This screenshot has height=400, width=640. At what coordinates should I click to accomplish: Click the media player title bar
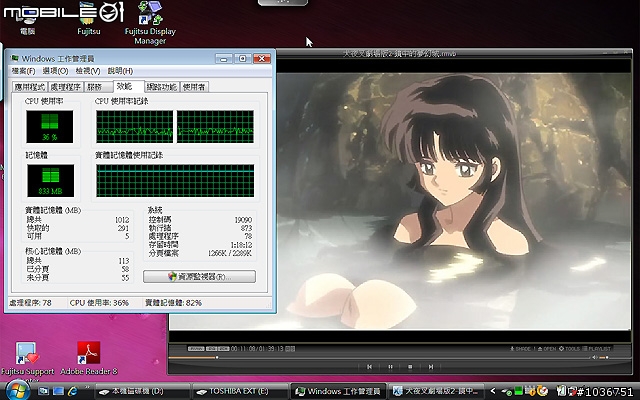[400, 53]
